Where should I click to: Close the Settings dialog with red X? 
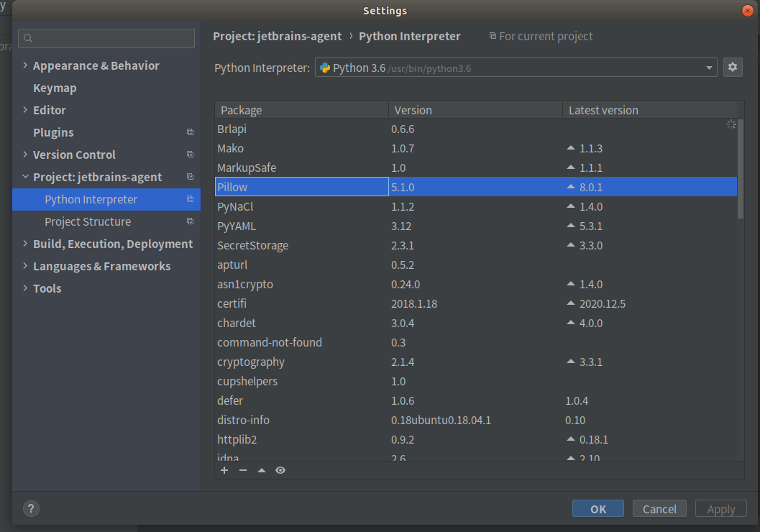coord(747,11)
